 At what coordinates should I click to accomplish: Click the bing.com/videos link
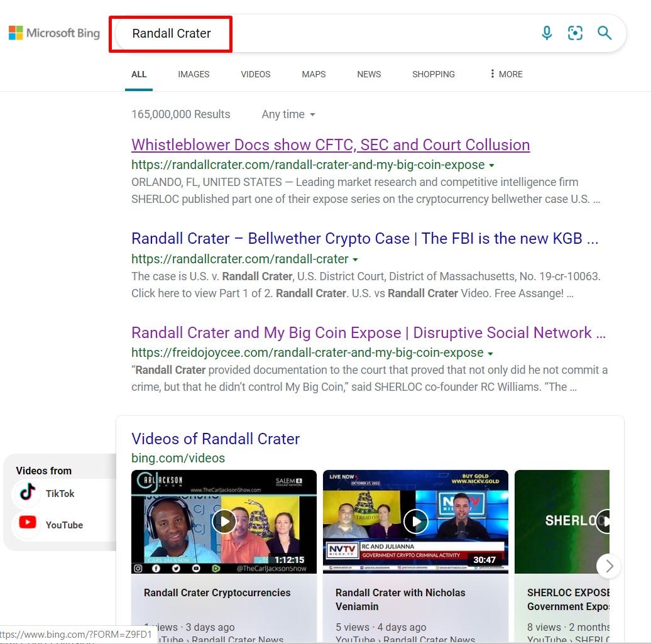coord(178,458)
